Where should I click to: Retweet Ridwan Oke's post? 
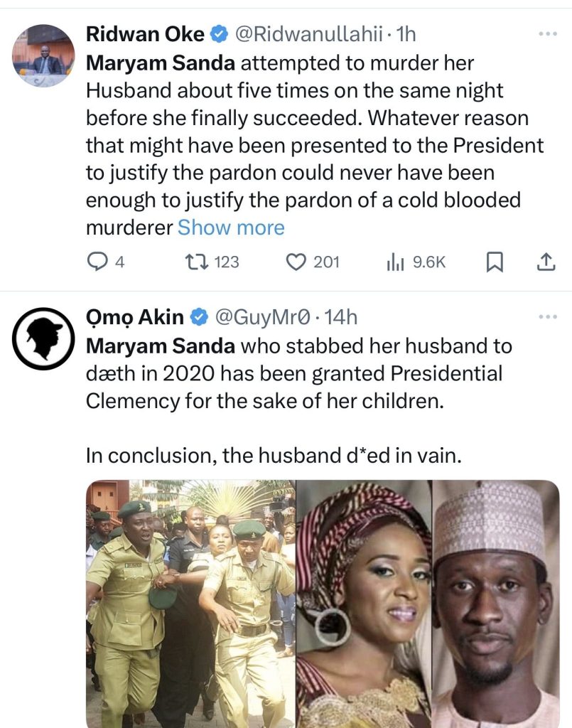193,262
